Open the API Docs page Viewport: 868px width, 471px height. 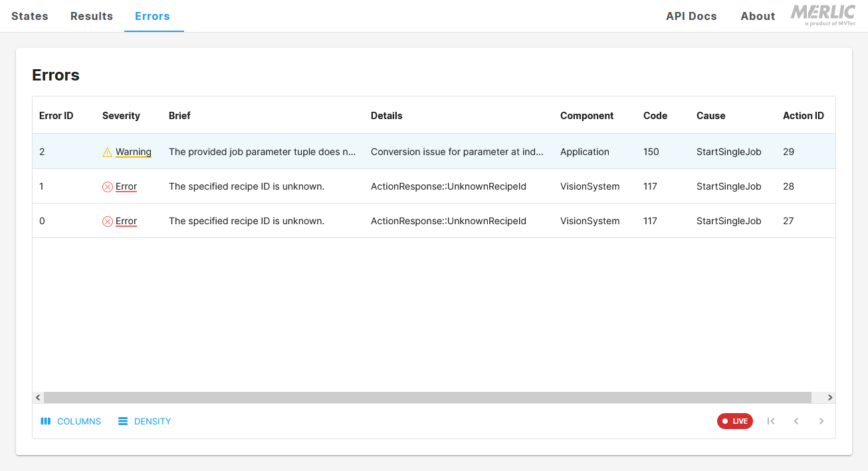pyautogui.click(x=691, y=16)
